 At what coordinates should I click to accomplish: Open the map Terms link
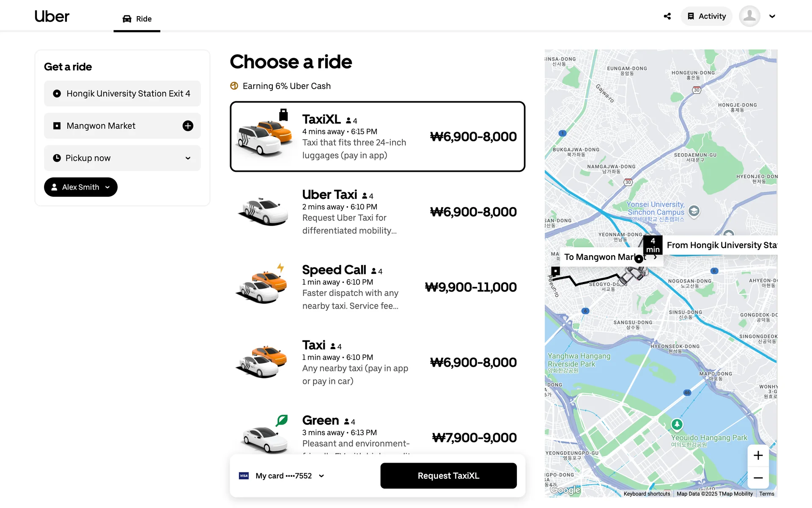pyautogui.click(x=766, y=494)
